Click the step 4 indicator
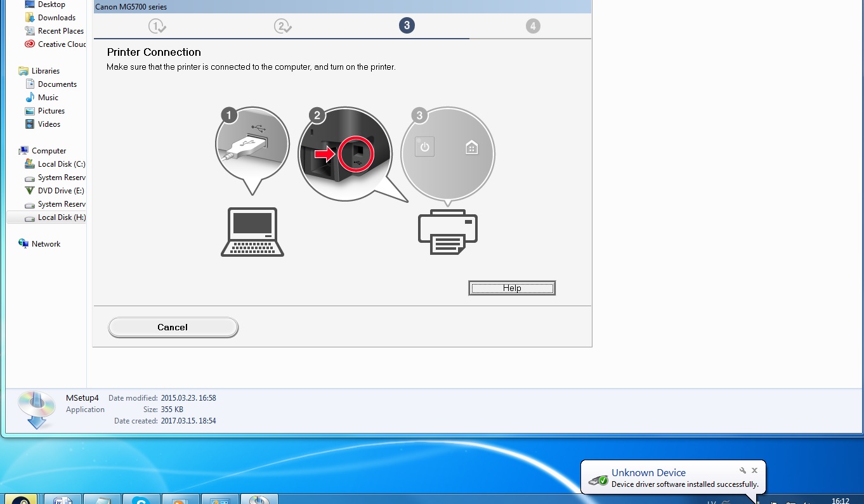The height and width of the screenshot is (504, 864). 533,26
